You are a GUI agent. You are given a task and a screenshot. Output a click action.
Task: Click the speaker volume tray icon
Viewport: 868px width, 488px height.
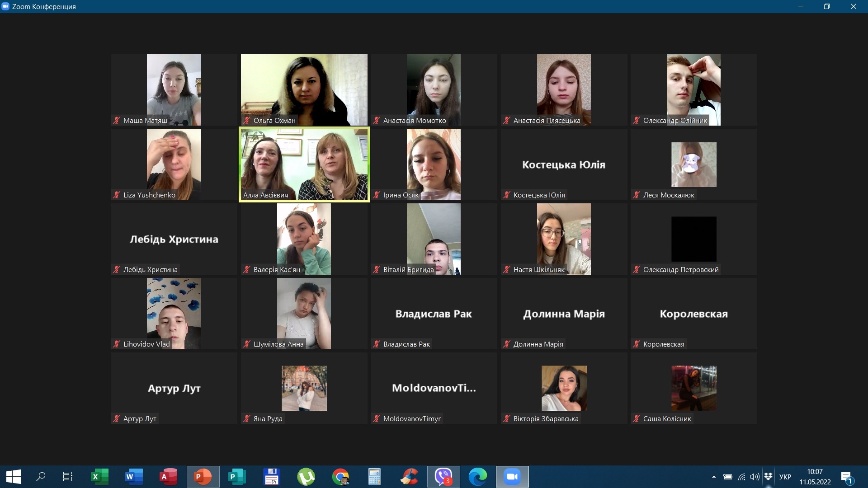tap(754, 477)
